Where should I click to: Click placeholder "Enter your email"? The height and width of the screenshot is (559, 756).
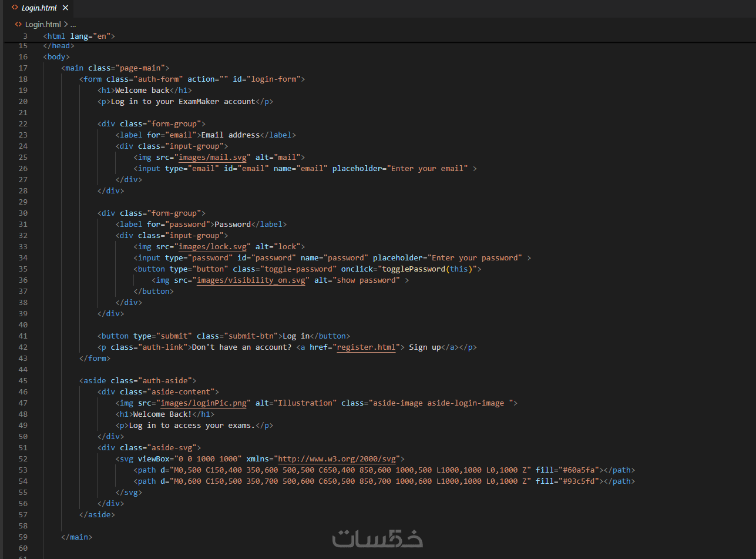(427, 168)
